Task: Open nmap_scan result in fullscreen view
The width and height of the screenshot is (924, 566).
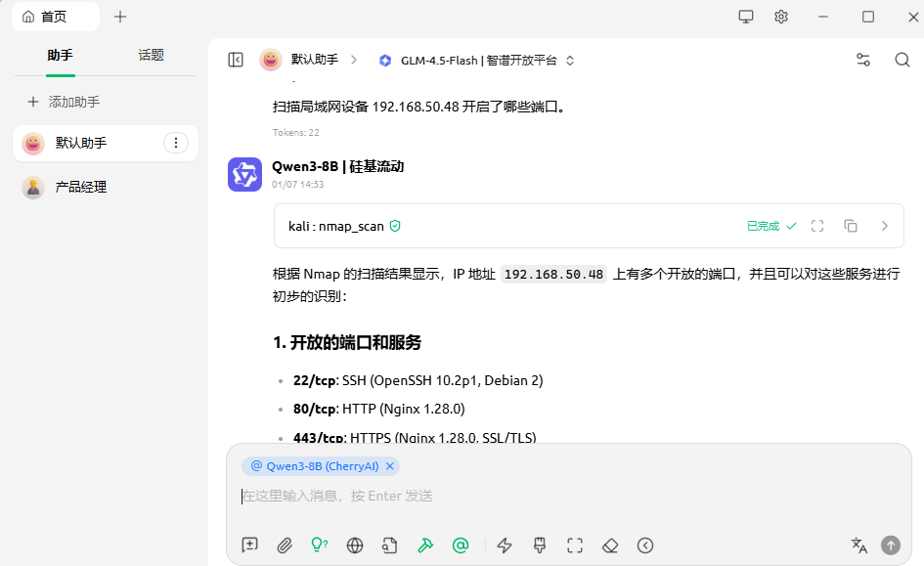Action: (817, 226)
